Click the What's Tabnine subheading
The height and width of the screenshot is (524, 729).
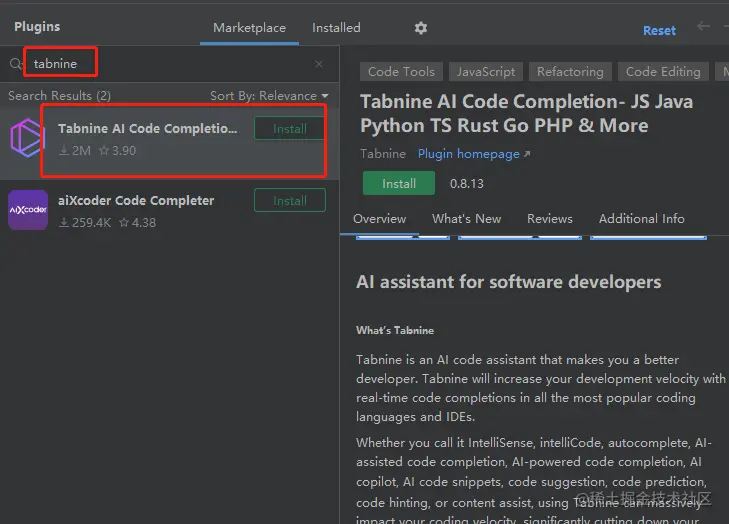(395, 331)
